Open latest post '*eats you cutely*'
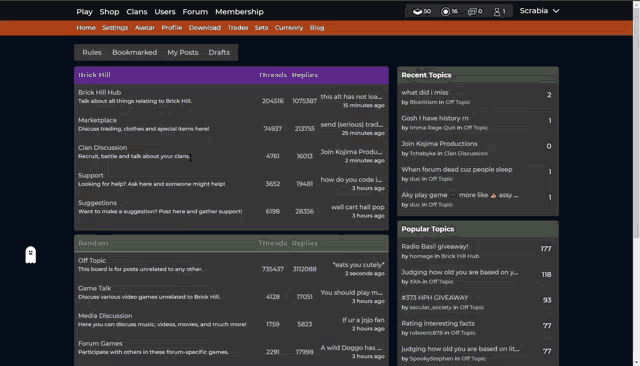 [358, 265]
